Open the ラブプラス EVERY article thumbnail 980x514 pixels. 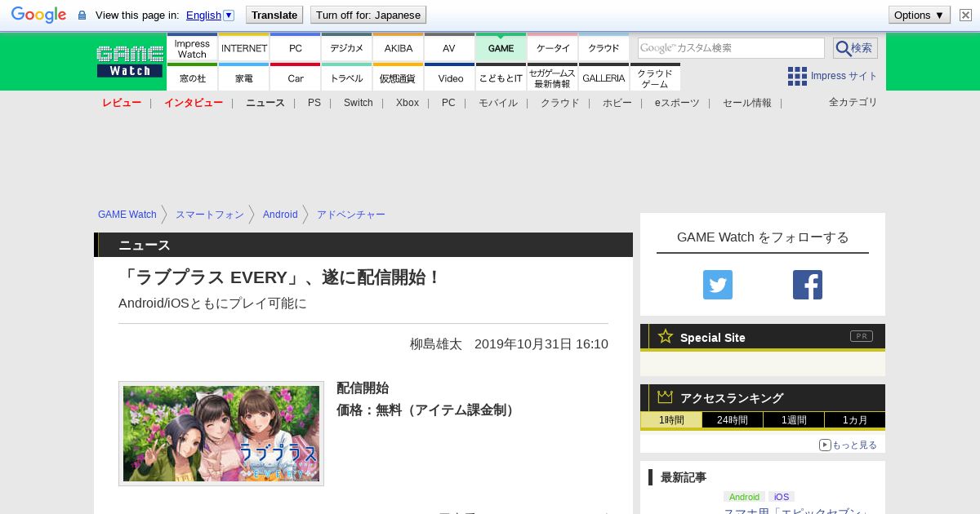[221, 433]
